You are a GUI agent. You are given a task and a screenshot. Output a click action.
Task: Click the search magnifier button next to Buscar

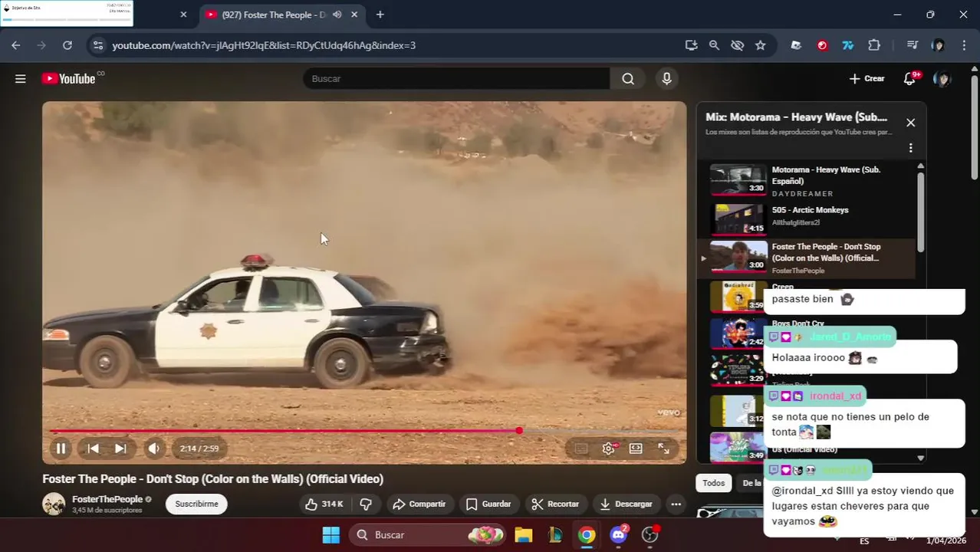coord(628,79)
